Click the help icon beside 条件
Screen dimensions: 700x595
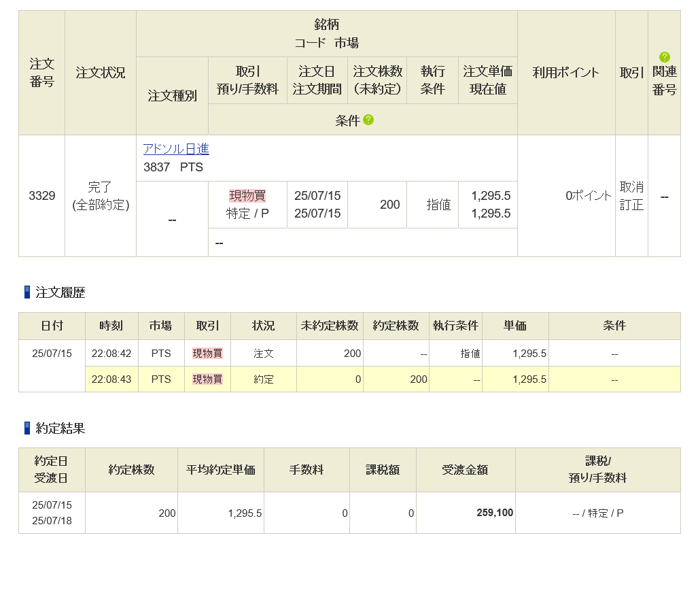point(368,120)
